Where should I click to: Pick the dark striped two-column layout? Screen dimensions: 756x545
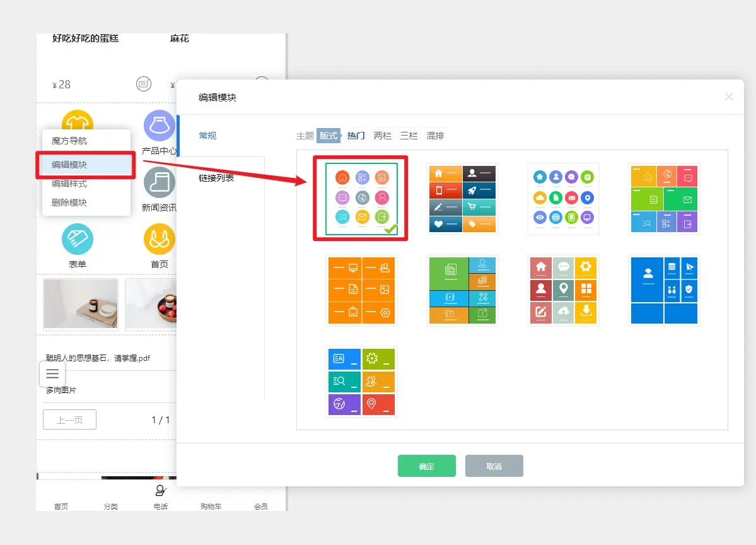pos(462,199)
